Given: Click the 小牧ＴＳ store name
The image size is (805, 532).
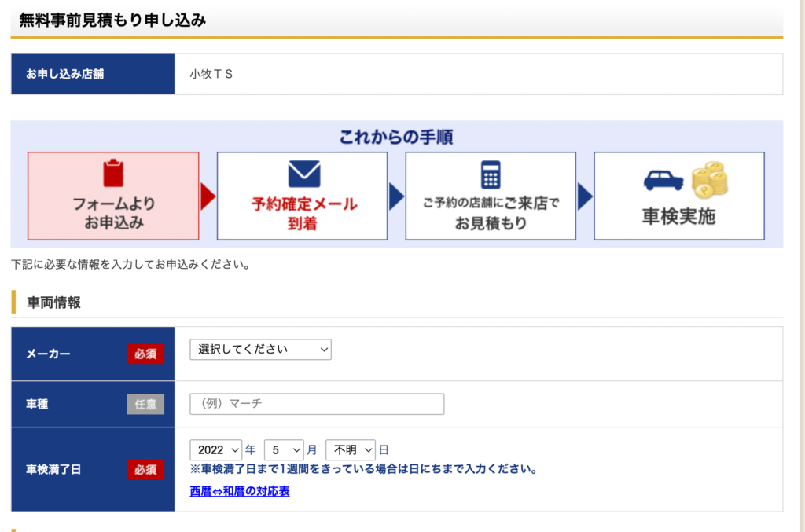Looking at the screenshot, I should pyautogui.click(x=211, y=74).
